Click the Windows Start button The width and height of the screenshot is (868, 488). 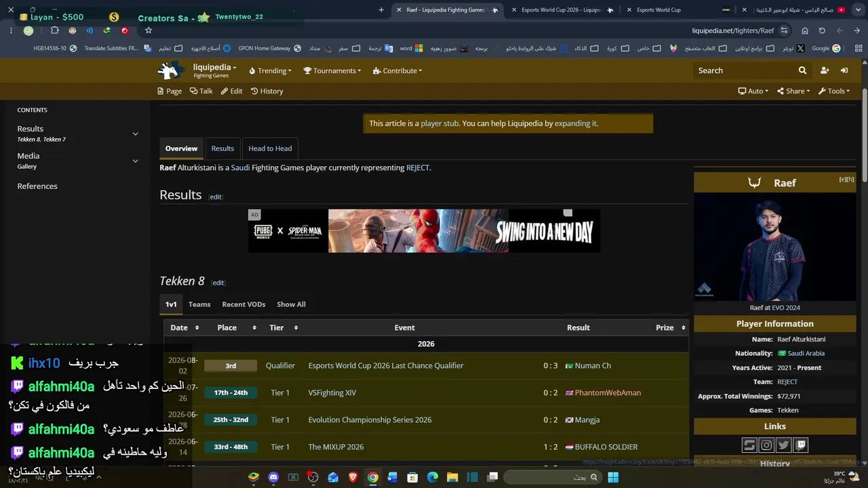click(613, 477)
